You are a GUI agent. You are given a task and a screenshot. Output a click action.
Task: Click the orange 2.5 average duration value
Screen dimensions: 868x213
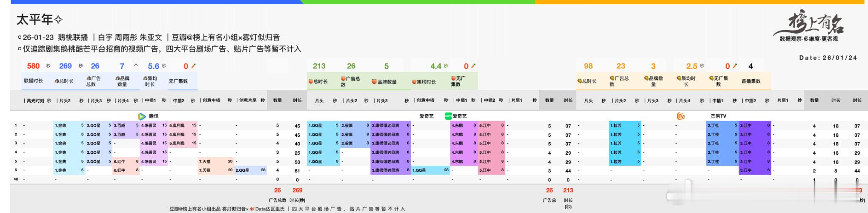[692, 66]
